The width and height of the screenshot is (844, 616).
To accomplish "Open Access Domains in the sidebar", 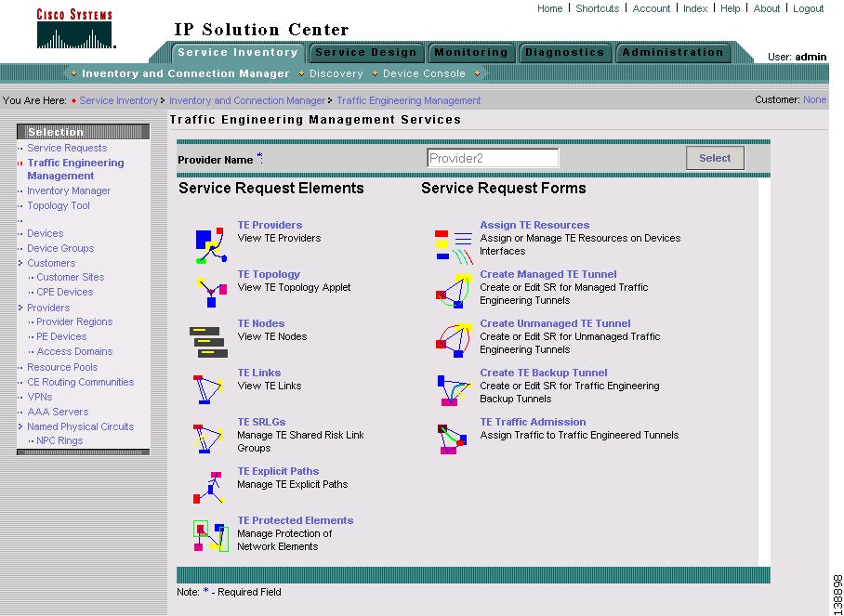I will [x=74, y=351].
